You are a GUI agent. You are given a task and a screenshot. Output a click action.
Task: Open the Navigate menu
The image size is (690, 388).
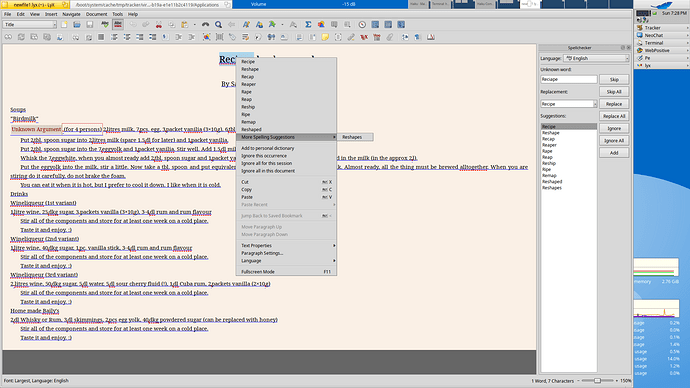coord(71,14)
